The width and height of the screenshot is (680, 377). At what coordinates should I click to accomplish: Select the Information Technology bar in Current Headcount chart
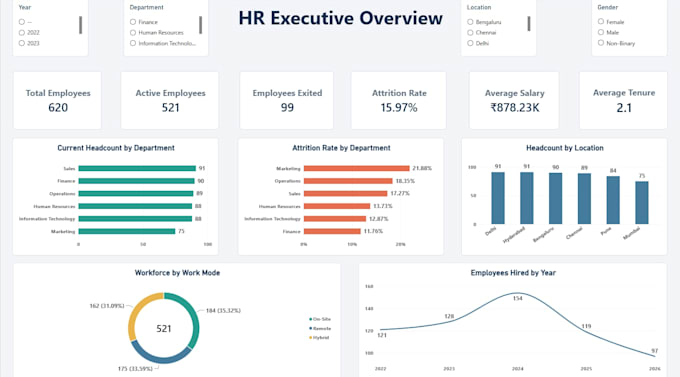coord(135,219)
